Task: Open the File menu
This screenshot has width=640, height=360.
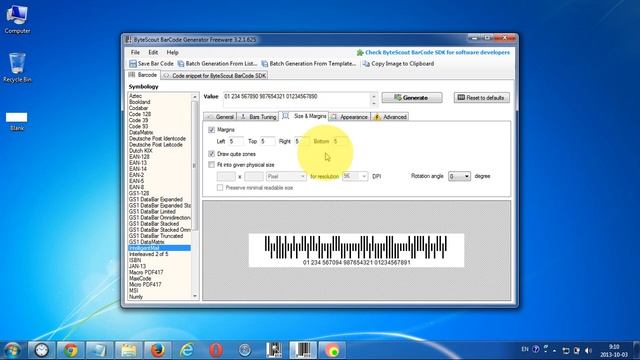Action: click(135, 52)
